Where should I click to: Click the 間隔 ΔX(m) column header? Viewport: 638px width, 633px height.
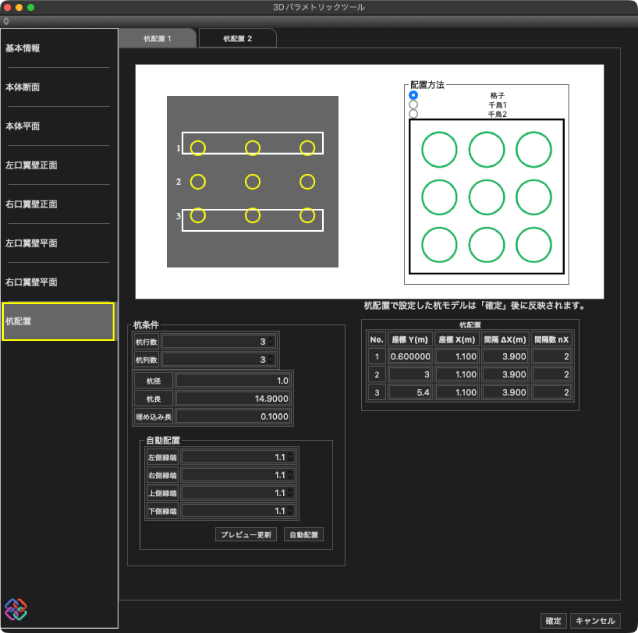tap(505, 339)
